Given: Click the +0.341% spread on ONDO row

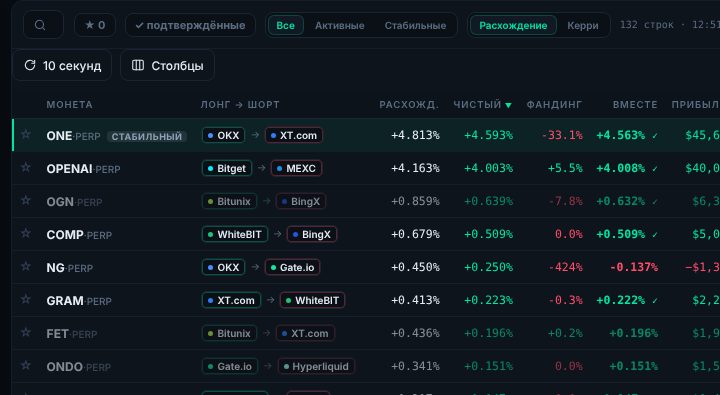Looking at the screenshot, I should click(415, 367).
